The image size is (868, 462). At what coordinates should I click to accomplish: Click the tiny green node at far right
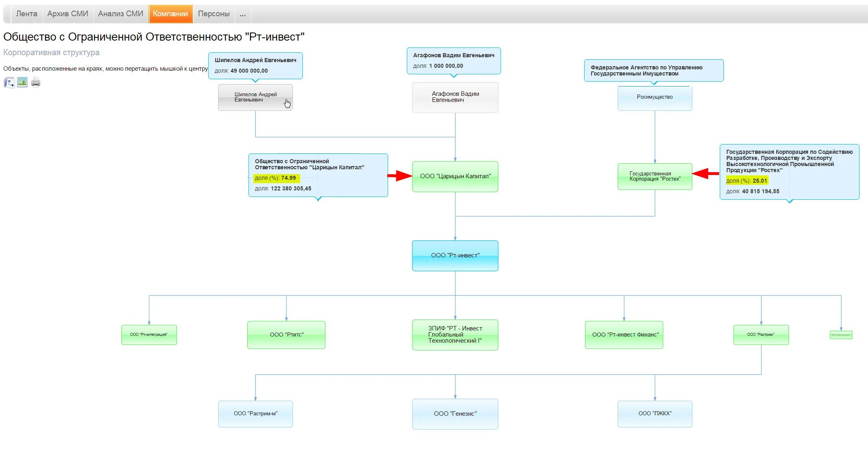click(841, 335)
